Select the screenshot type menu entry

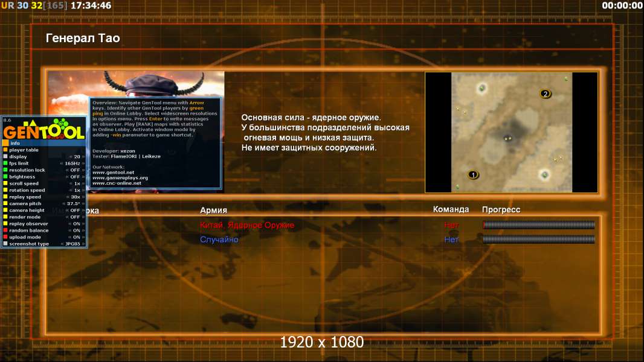pyautogui.click(x=44, y=244)
